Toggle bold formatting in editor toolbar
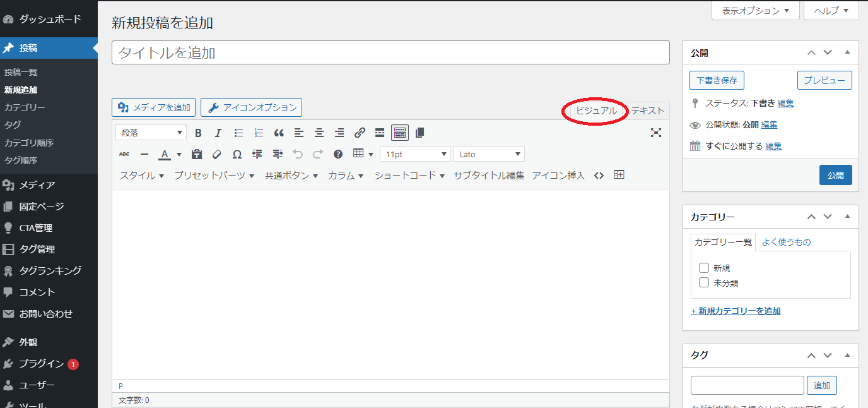The image size is (868, 408). [x=198, y=133]
